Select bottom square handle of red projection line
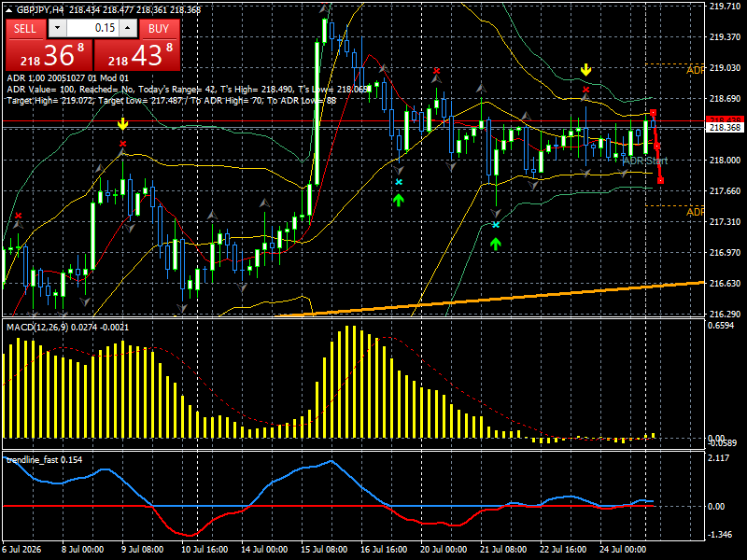747x560 pixels. point(660,180)
